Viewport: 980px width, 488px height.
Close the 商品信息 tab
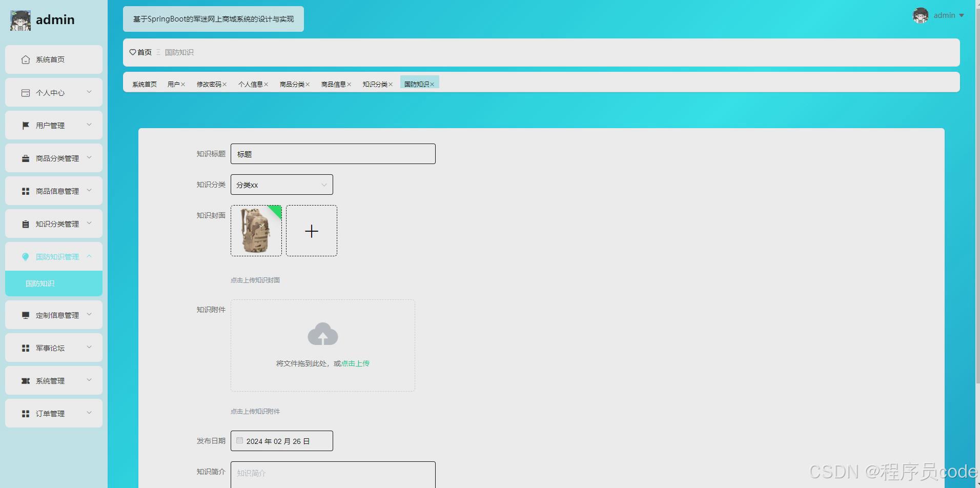pyautogui.click(x=349, y=85)
